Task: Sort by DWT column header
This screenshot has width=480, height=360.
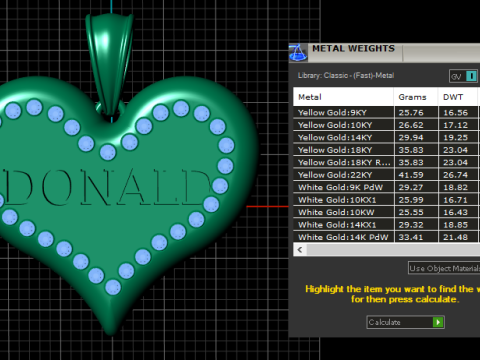Action: click(x=459, y=97)
